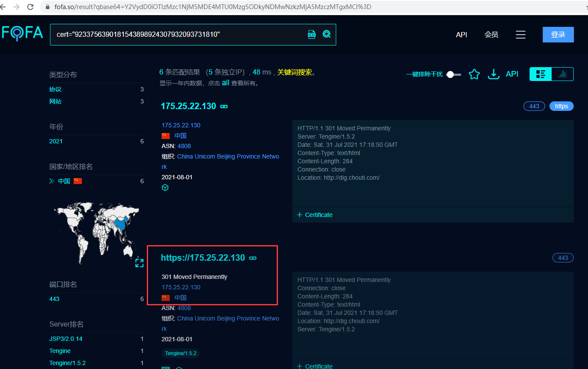Click the download results icon
588x369 pixels.
point(494,74)
